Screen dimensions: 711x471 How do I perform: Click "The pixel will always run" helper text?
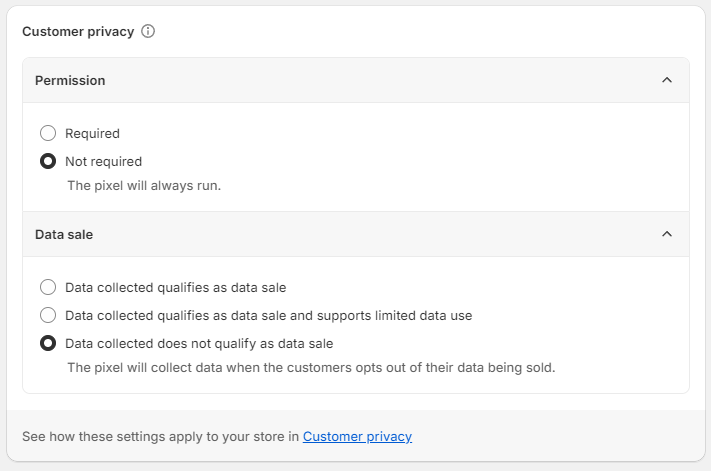(143, 185)
